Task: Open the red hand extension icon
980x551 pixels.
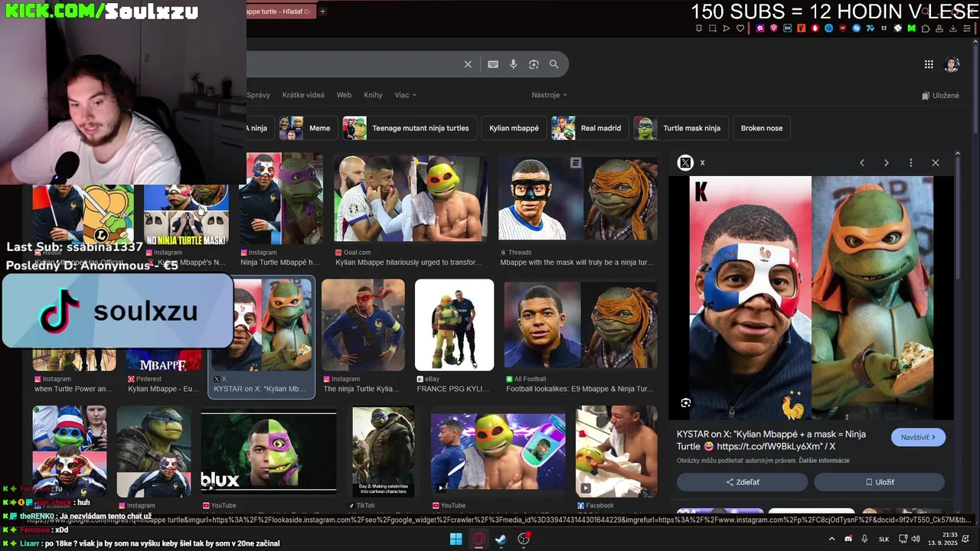Action: click(815, 28)
